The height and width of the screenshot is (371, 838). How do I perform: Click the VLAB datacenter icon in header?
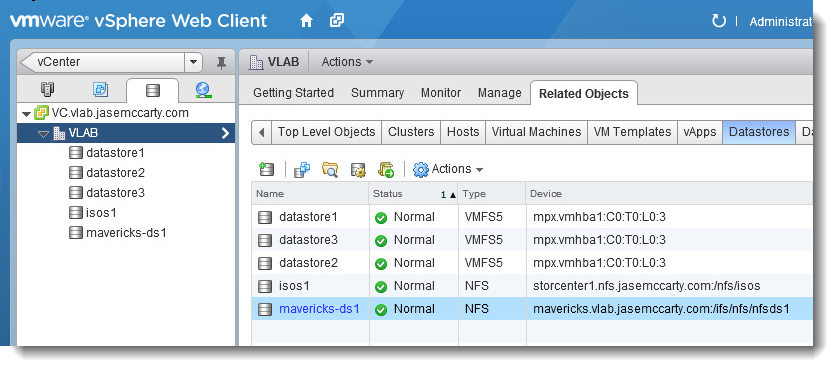(257, 62)
